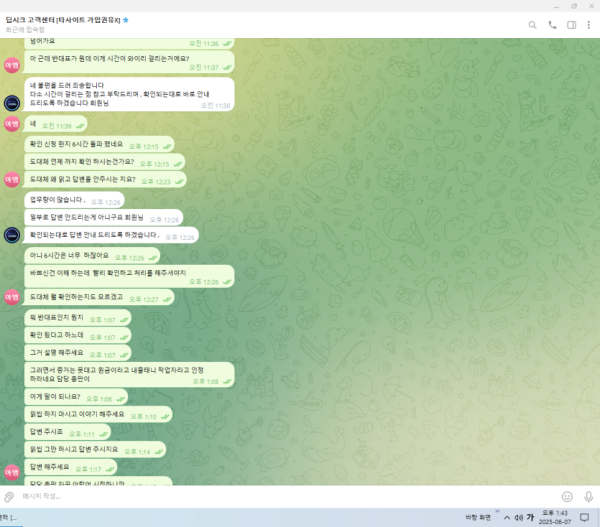Toggle the right info side panel
Screen dimensions: 600x527
[x=571, y=25]
